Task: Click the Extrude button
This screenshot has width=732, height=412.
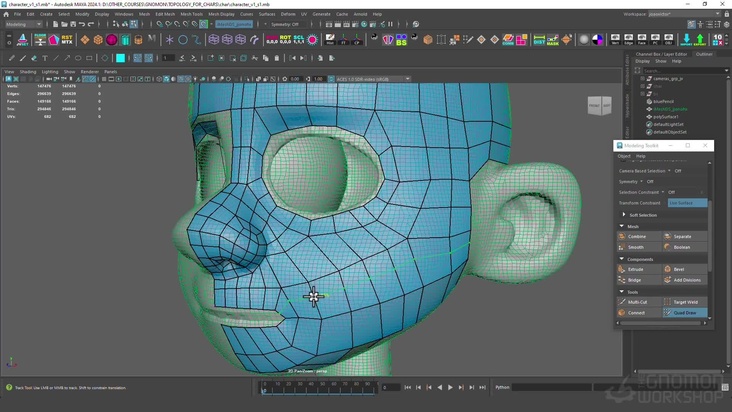Action: point(639,269)
